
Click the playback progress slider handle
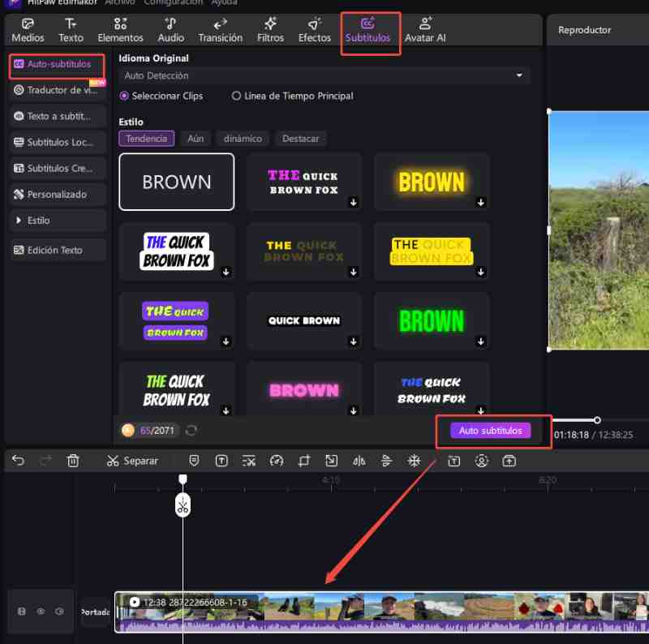(597, 419)
